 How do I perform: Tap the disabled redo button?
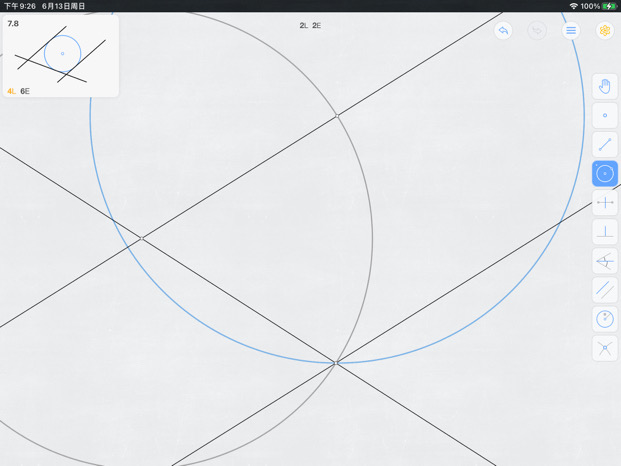pos(537,30)
